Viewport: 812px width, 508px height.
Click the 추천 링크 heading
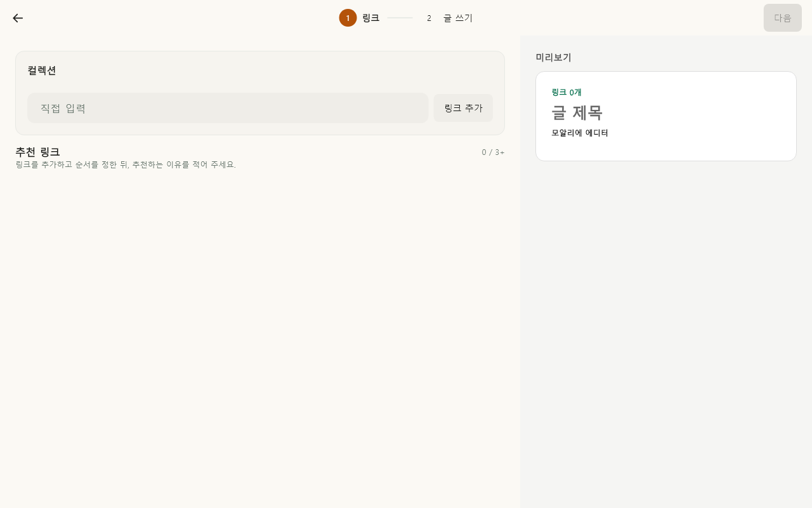37,152
